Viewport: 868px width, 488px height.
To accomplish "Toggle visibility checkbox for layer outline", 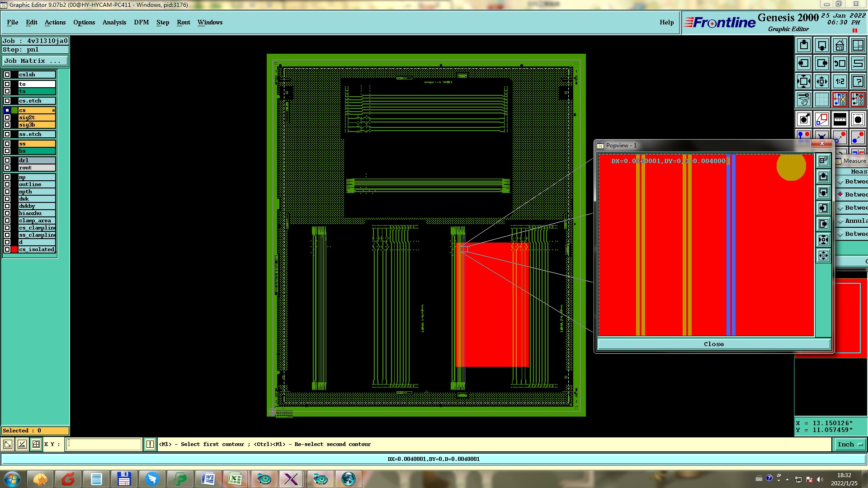I will [7, 184].
